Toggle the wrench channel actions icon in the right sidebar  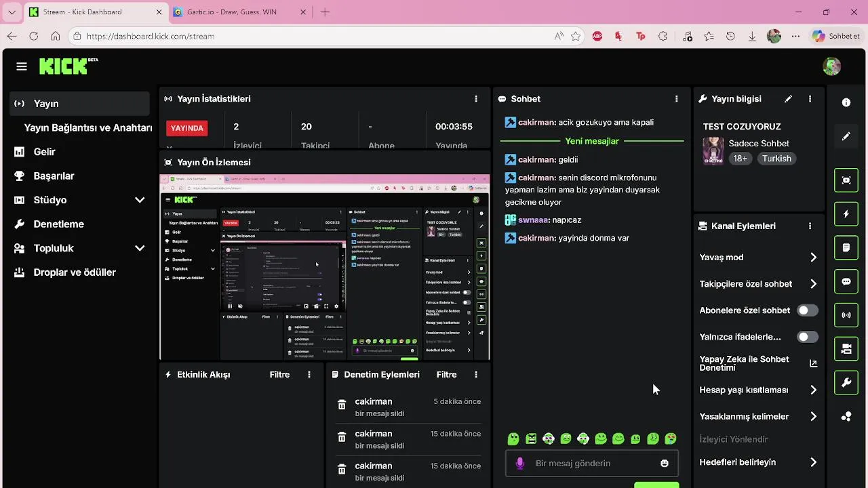(x=846, y=383)
